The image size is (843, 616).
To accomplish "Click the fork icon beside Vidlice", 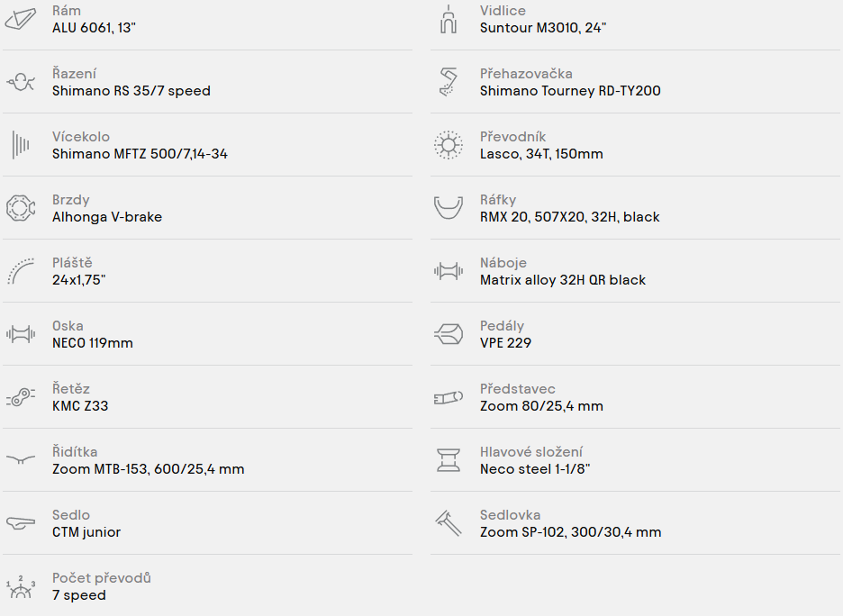I will [449, 19].
